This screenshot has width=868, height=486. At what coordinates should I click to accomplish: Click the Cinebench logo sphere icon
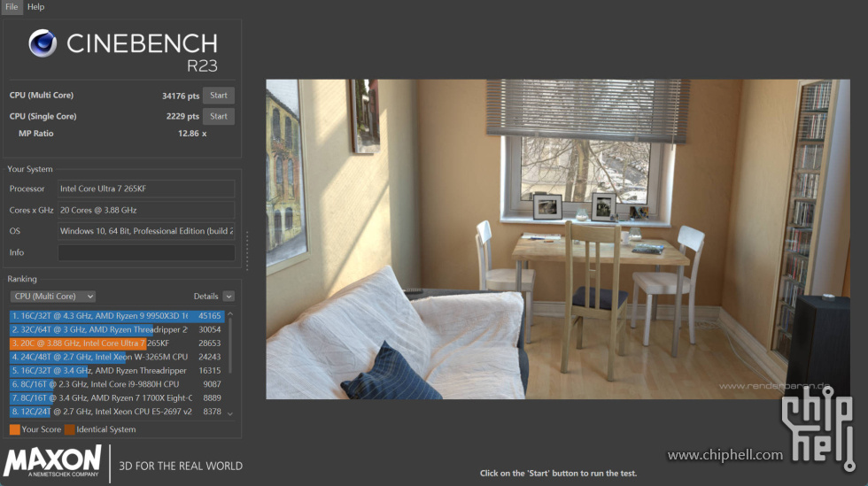coord(43,43)
